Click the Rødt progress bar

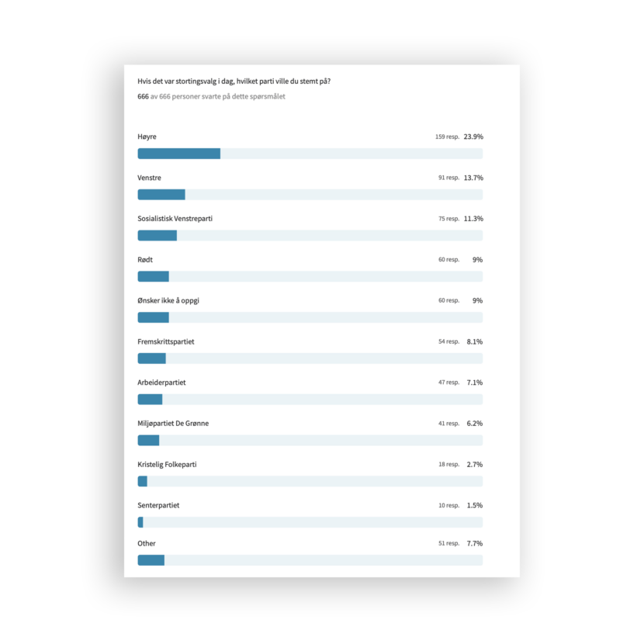click(x=310, y=277)
